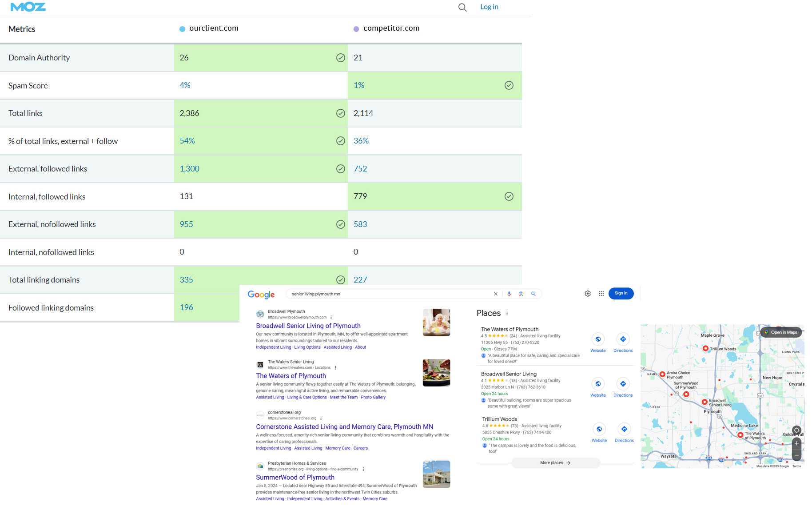
Task: Get Directions to Broadwell Senior Living place
Action: pyautogui.click(x=623, y=384)
